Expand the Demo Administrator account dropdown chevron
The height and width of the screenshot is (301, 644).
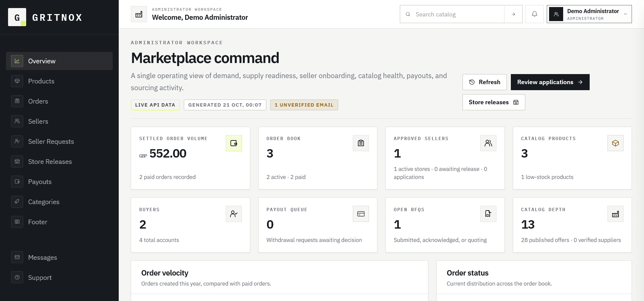(626, 14)
